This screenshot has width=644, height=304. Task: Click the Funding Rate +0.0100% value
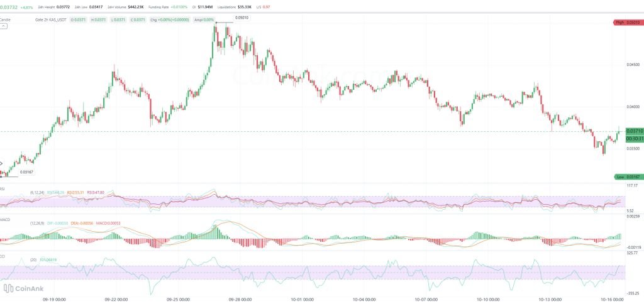pyautogui.click(x=179, y=7)
